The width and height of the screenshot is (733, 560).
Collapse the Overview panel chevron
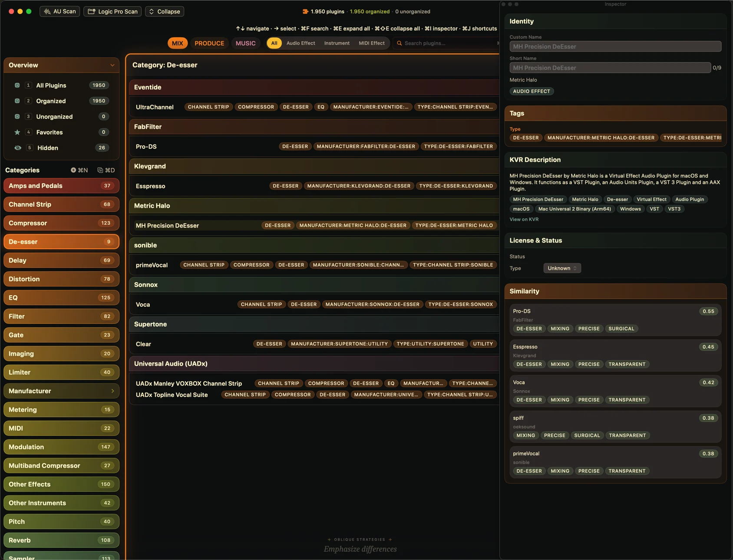[112, 65]
